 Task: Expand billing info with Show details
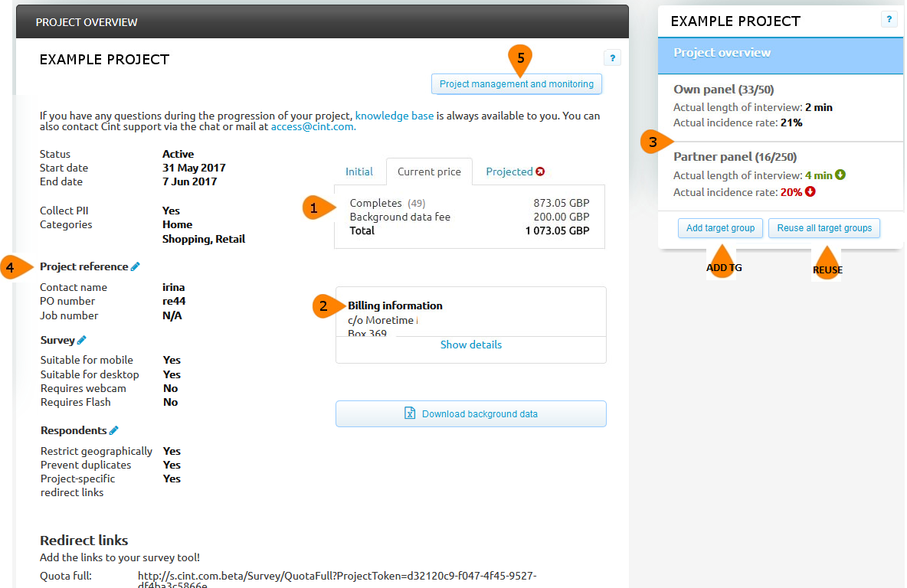[x=470, y=345]
